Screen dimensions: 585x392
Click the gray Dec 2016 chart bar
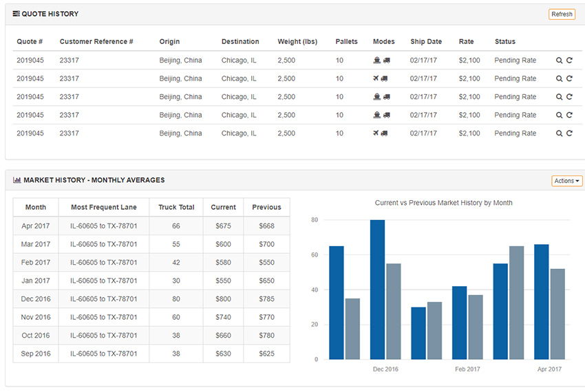394,312
